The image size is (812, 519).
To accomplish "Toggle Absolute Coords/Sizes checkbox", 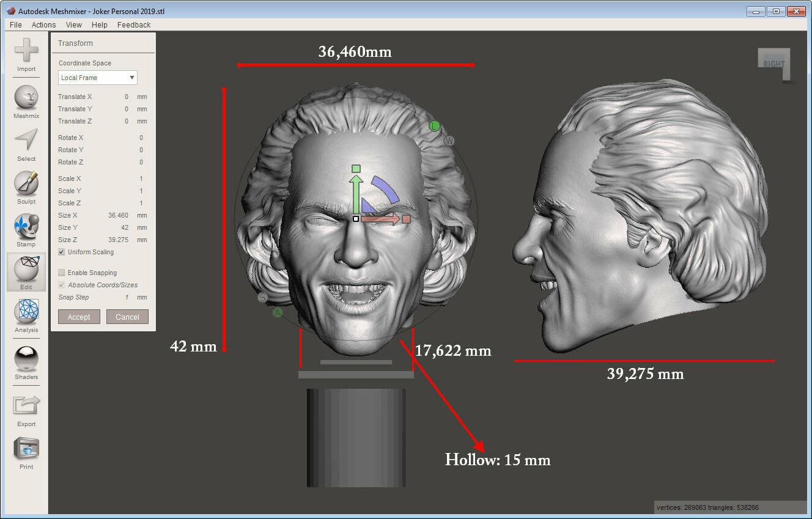I will coord(62,285).
